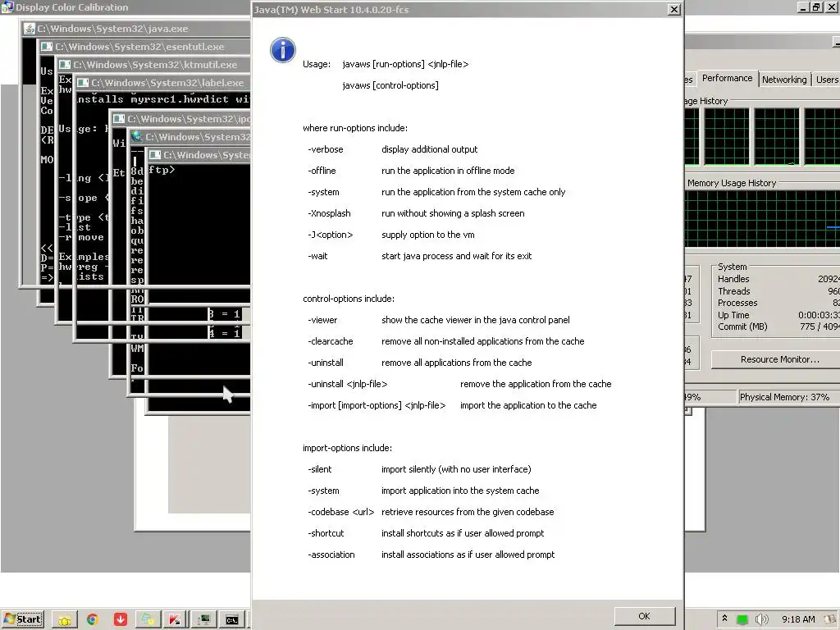Click the java.exe window title bar

(x=137, y=29)
